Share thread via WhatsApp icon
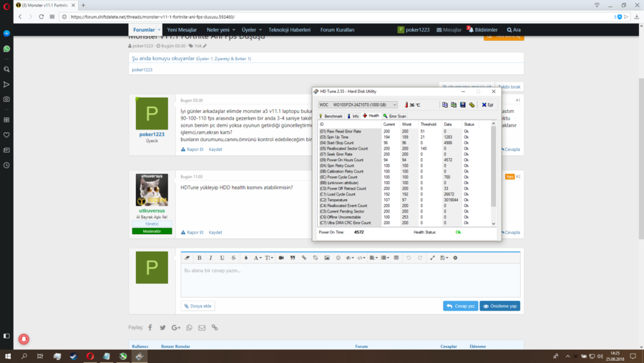This screenshot has height=363, width=644. point(189,328)
